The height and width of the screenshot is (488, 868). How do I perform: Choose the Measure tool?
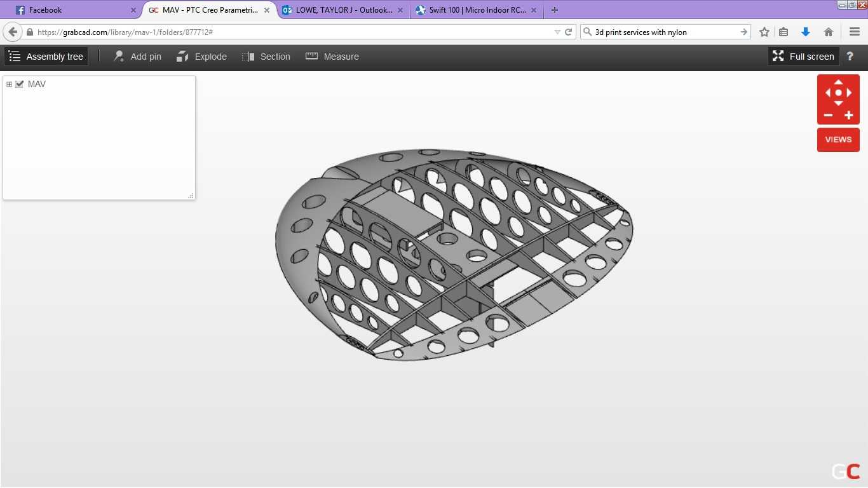tap(332, 57)
